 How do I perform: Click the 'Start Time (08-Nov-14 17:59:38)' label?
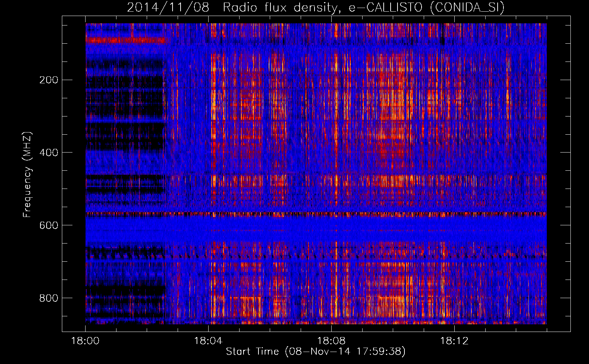point(316,352)
